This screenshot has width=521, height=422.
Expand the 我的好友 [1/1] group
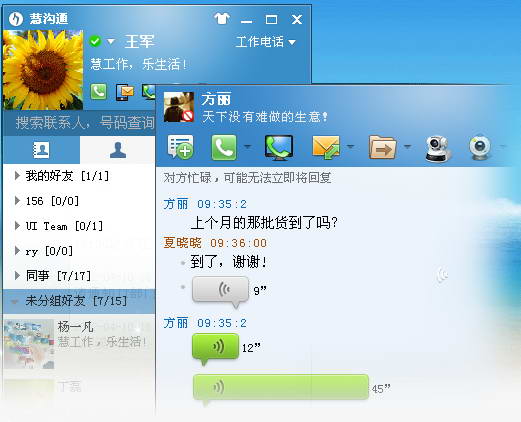click(79, 176)
